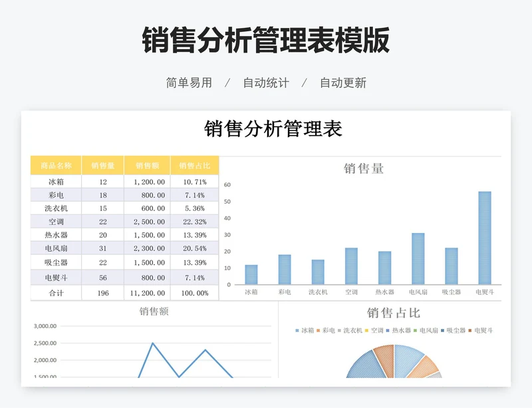Click the 冰箱 pie legend swatch
Screen dimensions: 532x408
[297, 331]
